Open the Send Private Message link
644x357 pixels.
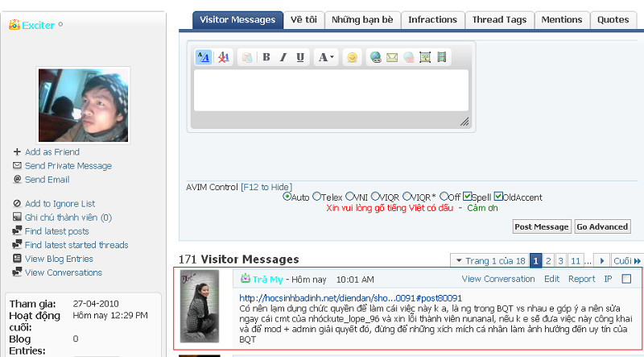68,166
